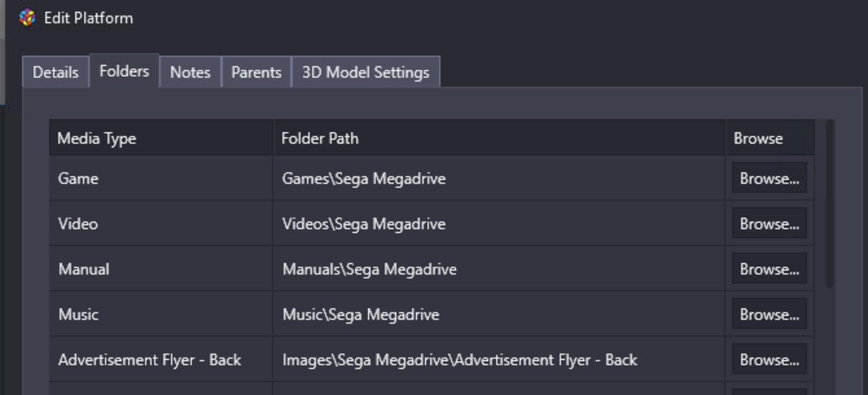The width and height of the screenshot is (868, 395).
Task: Switch to the Details tab
Action: point(56,72)
